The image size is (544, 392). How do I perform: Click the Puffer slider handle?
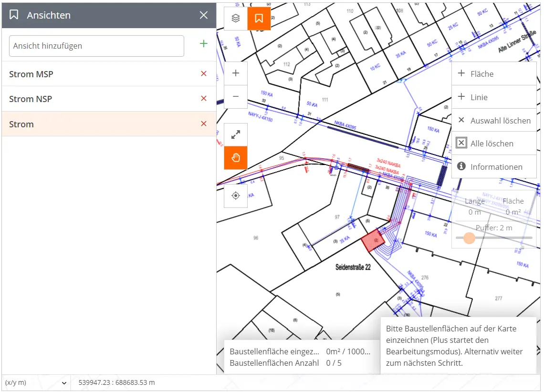click(x=469, y=237)
